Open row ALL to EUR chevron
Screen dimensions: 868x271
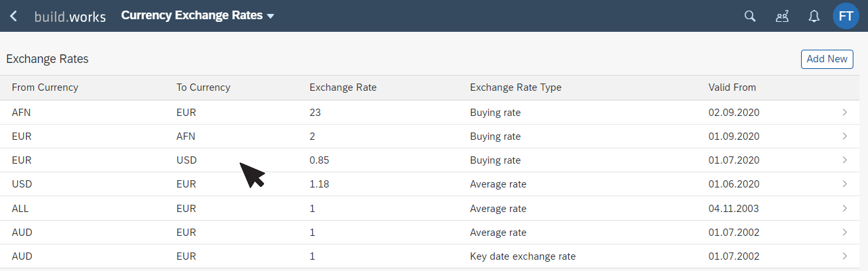(x=845, y=209)
